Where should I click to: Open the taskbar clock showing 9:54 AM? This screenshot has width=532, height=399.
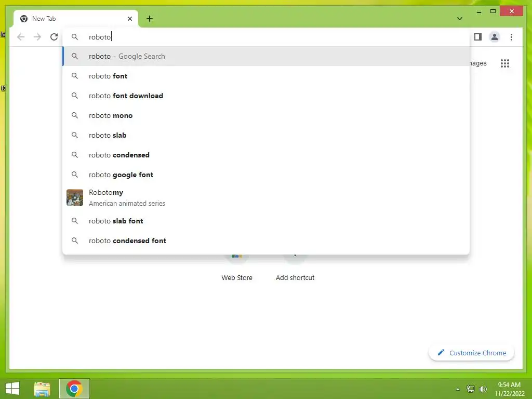coord(509,389)
